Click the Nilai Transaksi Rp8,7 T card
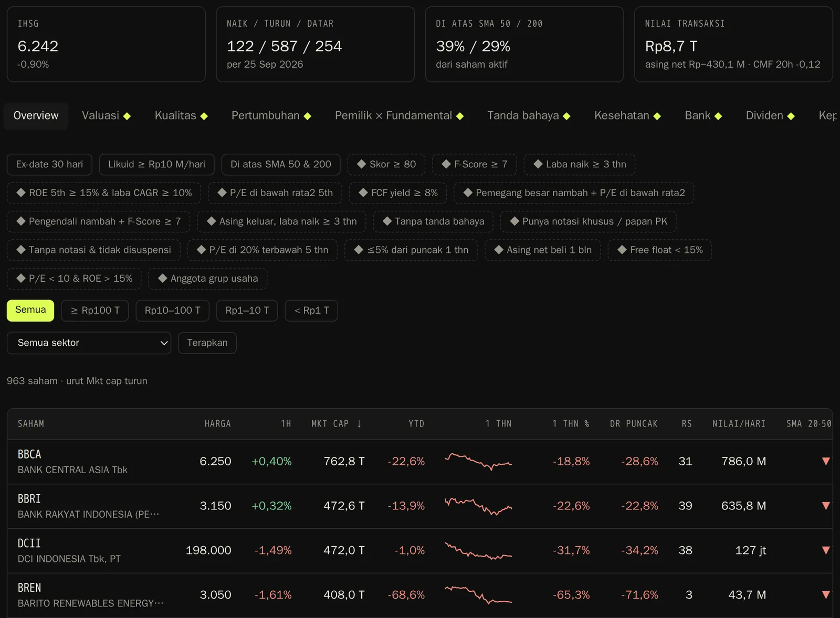 (733, 44)
